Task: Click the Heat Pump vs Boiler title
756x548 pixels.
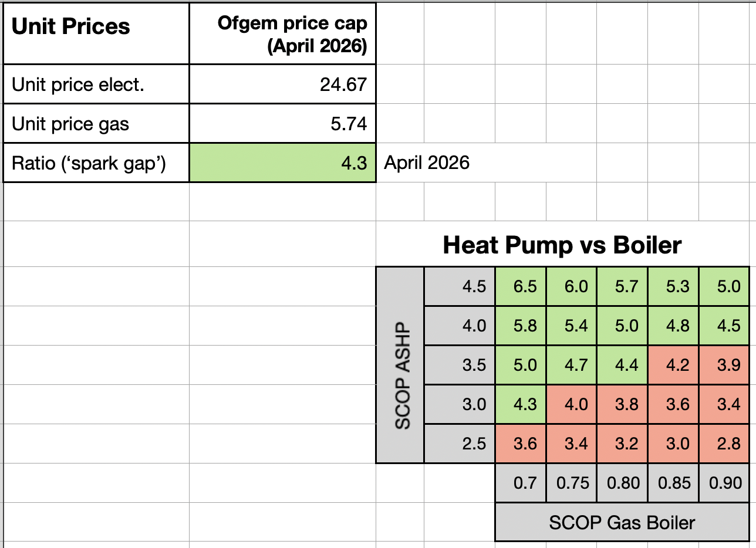Action: pos(562,245)
